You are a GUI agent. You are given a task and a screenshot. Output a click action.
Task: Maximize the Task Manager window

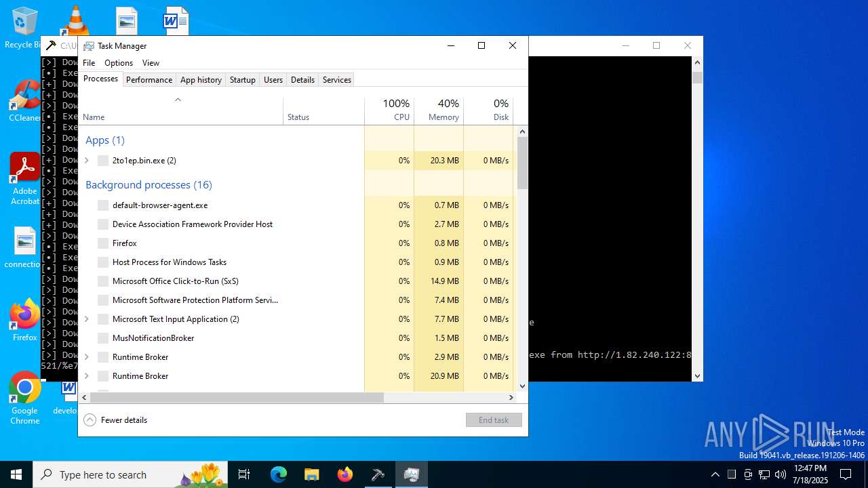(481, 45)
